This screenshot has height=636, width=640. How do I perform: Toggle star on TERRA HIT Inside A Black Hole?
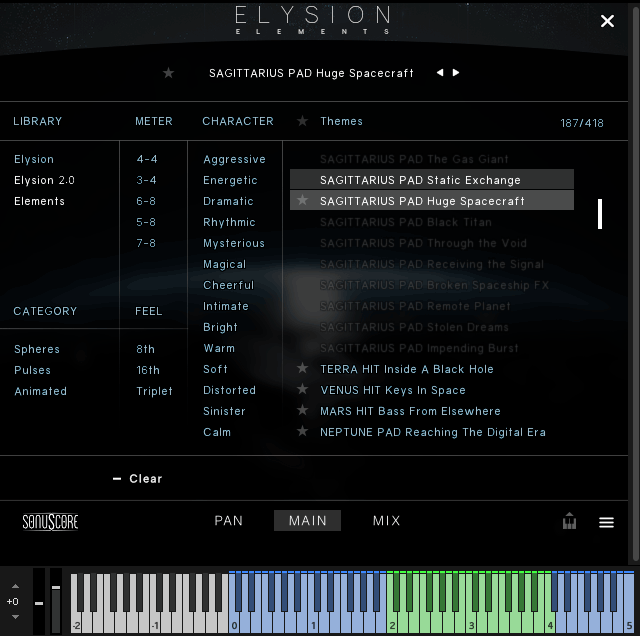(x=302, y=368)
